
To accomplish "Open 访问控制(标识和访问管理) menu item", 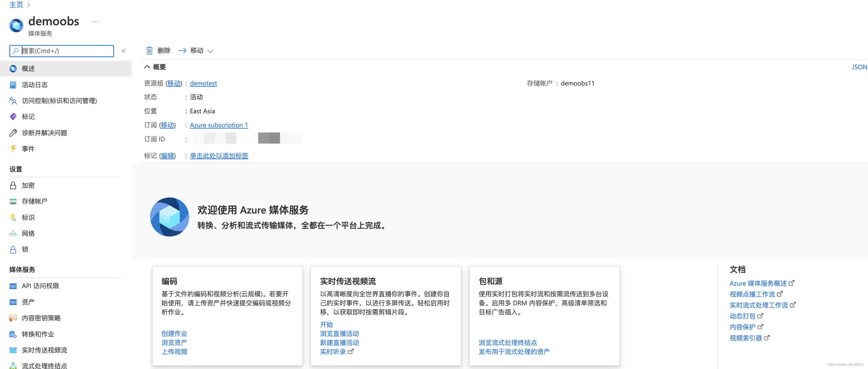I will [66, 101].
